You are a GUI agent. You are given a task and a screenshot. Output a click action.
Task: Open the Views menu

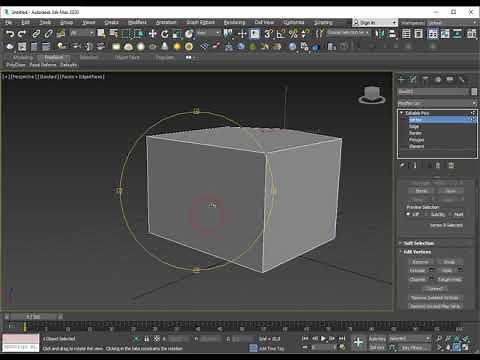click(x=89, y=22)
